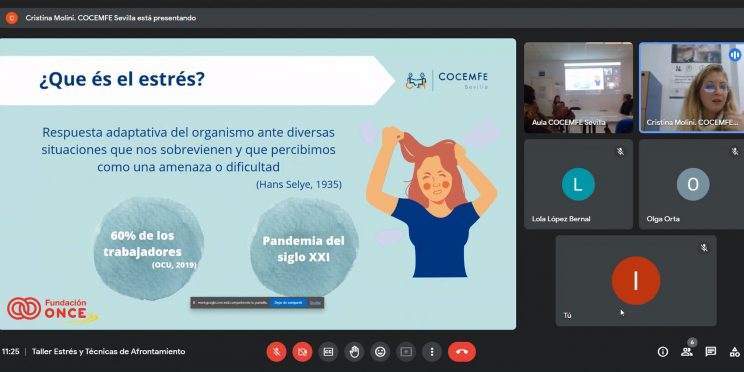
Task: Click the present screen button
Action: pyautogui.click(x=406, y=352)
